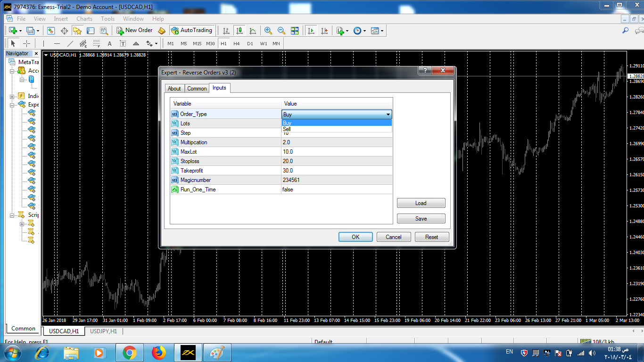Open the Charts menu

tap(84, 19)
